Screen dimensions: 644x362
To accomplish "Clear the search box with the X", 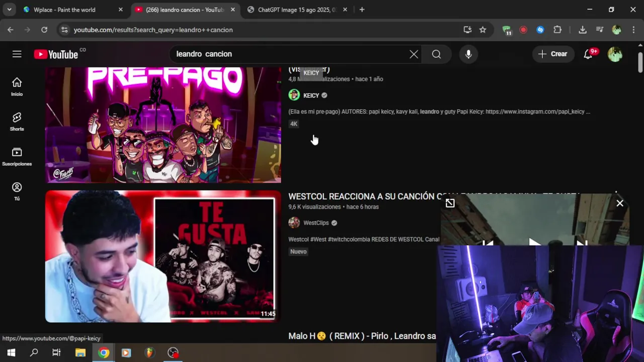I will (x=414, y=54).
